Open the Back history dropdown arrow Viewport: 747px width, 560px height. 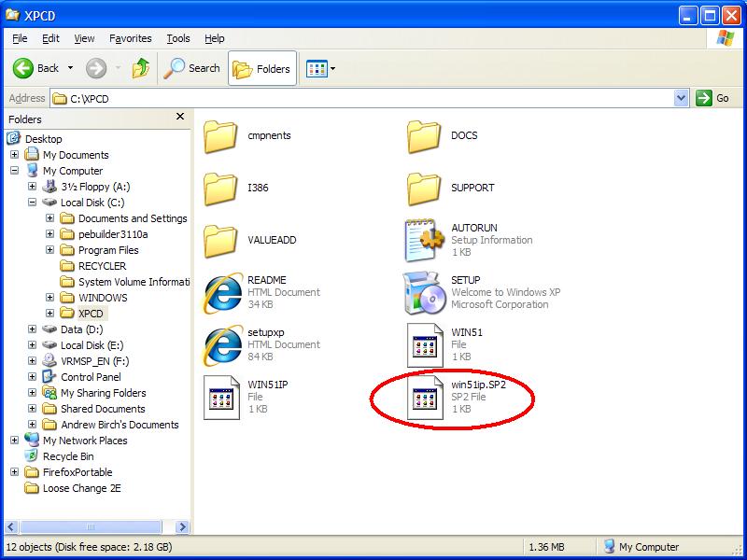[71, 68]
